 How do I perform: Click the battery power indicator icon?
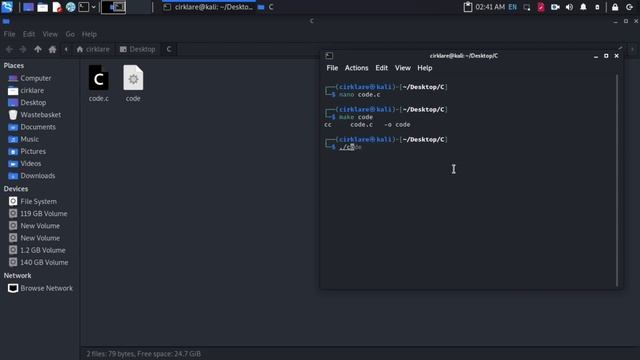click(597, 7)
